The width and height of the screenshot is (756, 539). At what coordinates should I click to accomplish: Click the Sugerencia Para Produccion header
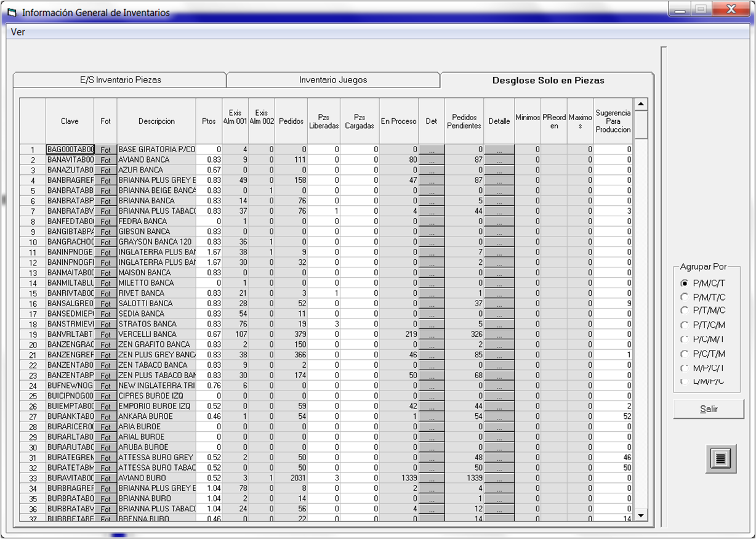tap(613, 121)
